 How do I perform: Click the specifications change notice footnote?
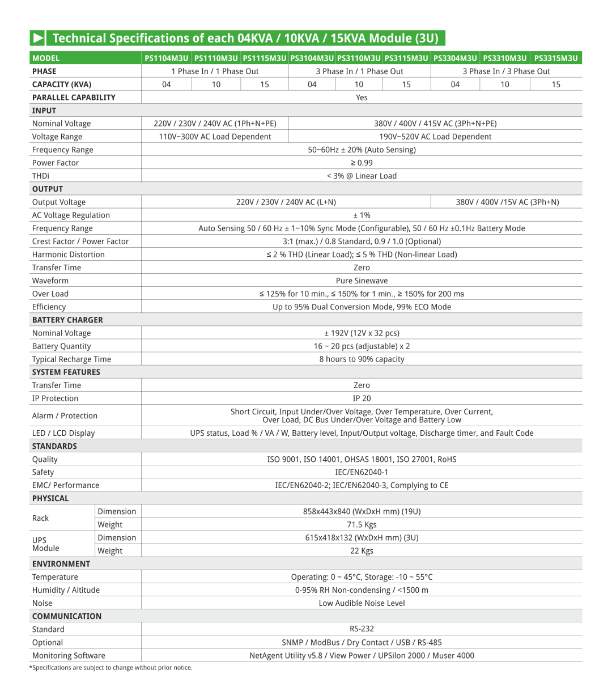tap(111, 668)
